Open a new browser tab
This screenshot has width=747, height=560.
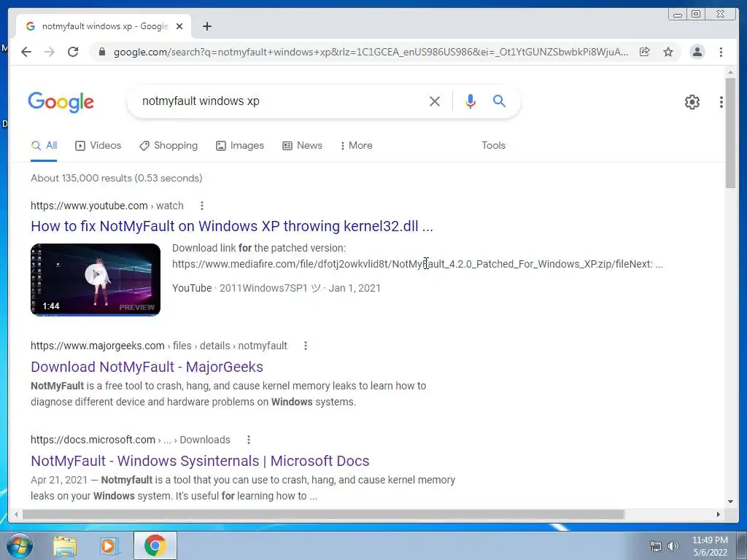(x=206, y=26)
